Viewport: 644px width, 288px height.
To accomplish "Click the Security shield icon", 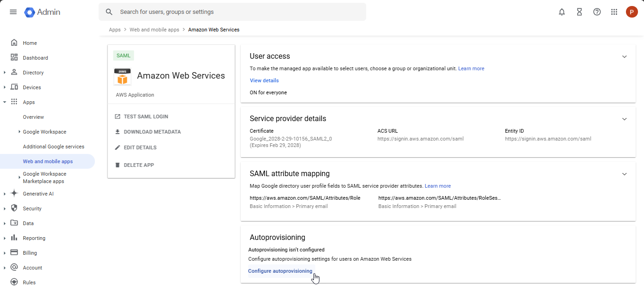I will pos(14,208).
